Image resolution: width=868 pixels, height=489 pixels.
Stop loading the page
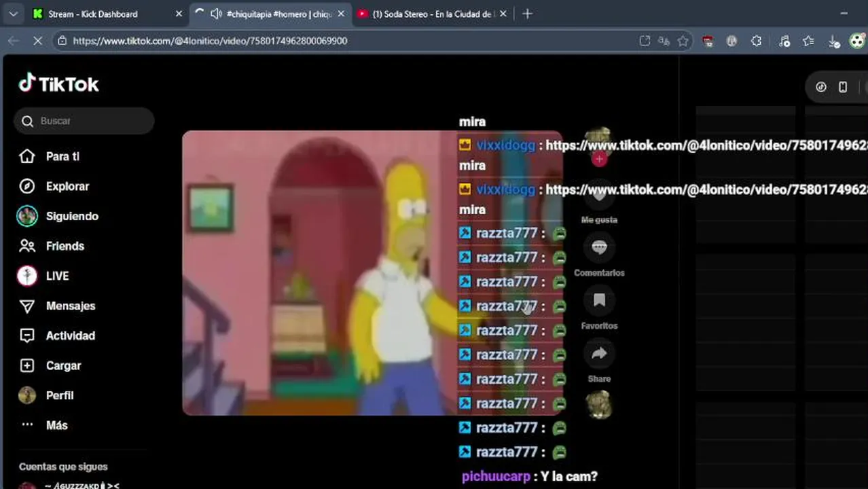pyautogui.click(x=37, y=41)
